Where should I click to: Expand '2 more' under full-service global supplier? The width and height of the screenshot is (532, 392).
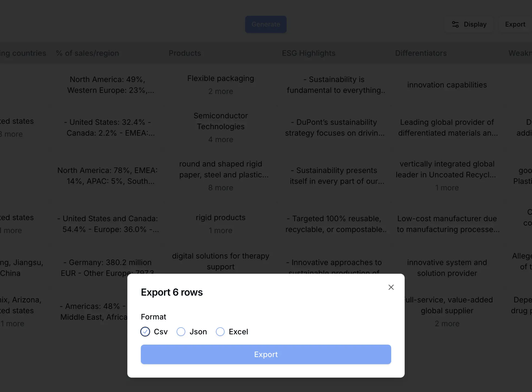click(x=447, y=324)
